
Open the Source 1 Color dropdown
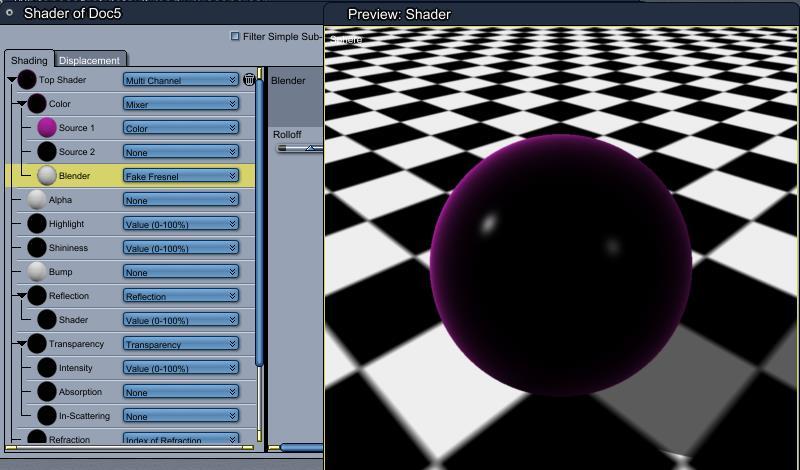[181, 128]
